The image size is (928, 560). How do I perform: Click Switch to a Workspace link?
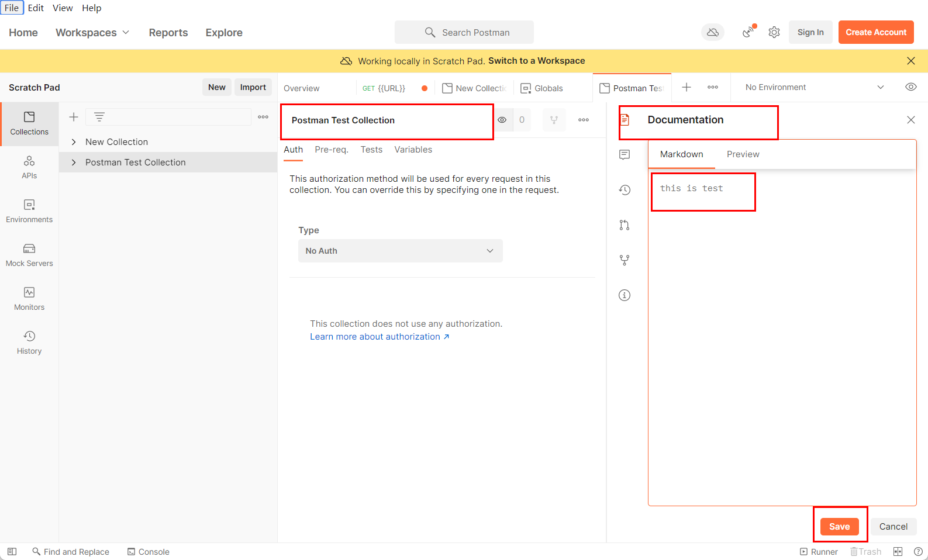coord(537,61)
